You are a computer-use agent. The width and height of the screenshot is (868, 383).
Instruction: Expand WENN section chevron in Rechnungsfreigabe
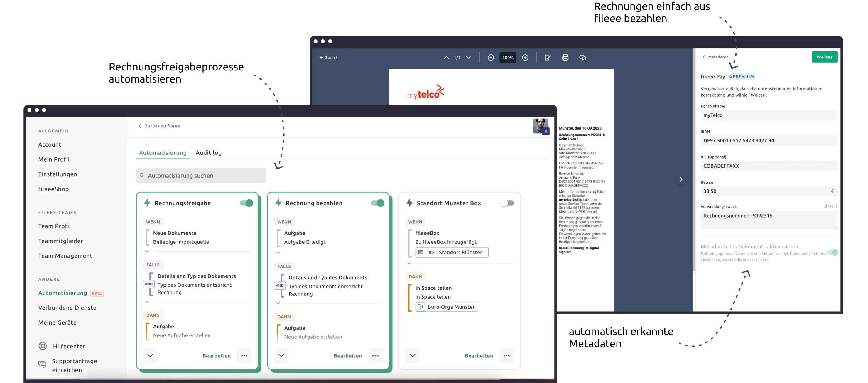147,251
